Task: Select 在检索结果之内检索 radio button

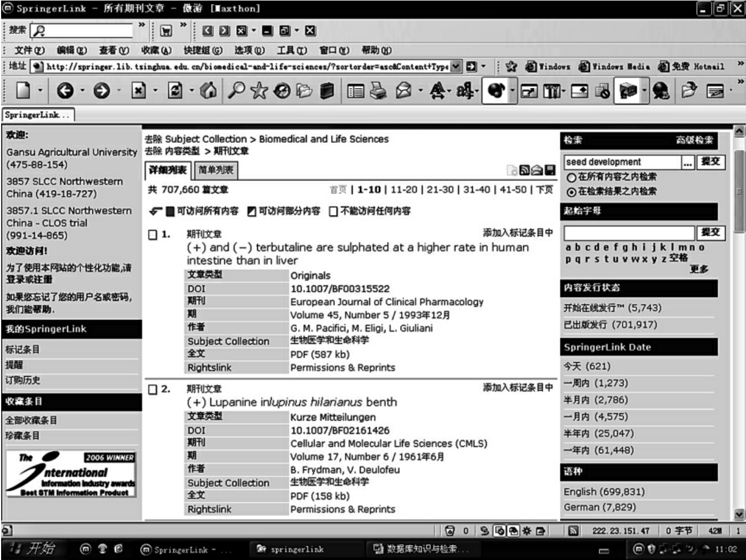Action: [571, 192]
